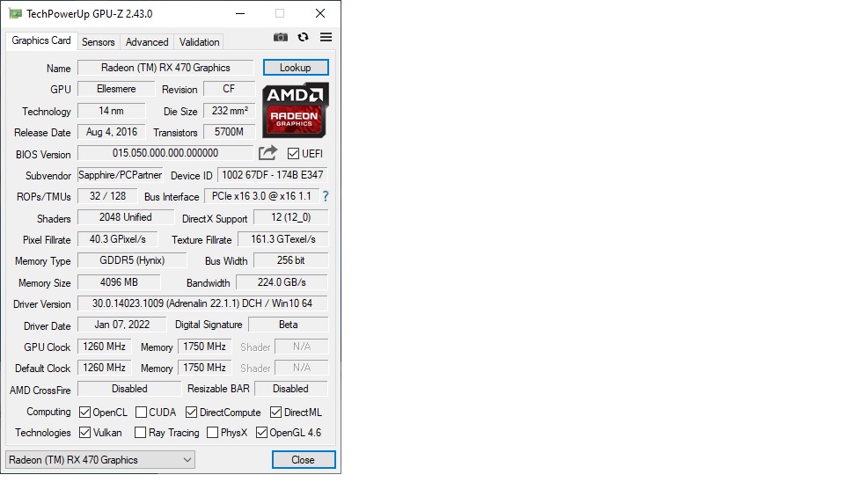Click the BIOS Version field 015.050.000.000.000000
The width and height of the screenshot is (850, 504).
[165, 153]
